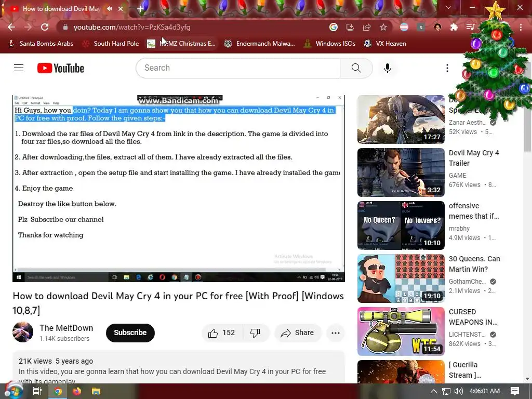532x399 pixels.
Task: Open YouTube settings three-dot menu
Action: tap(447, 68)
